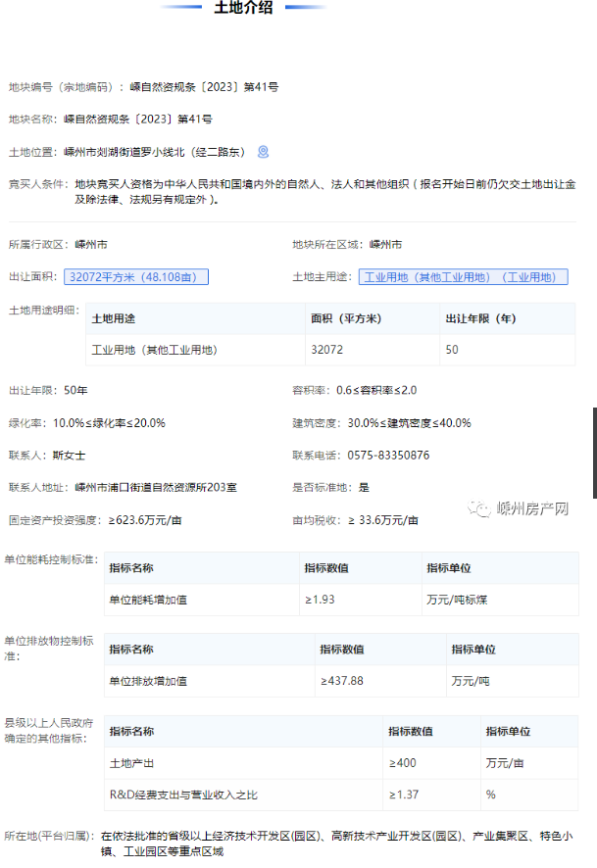This screenshot has width=597, height=868.
Task: Click the 嵊州房产网 watermark text
Action: coord(533,508)
